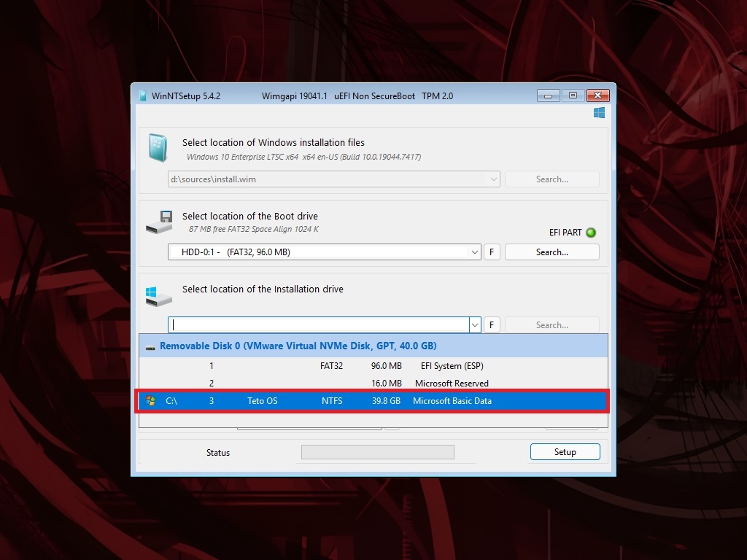747x560 pixels.
Task: Click the Installation drive Windows disk icon
Action: (x=158, y=296)
